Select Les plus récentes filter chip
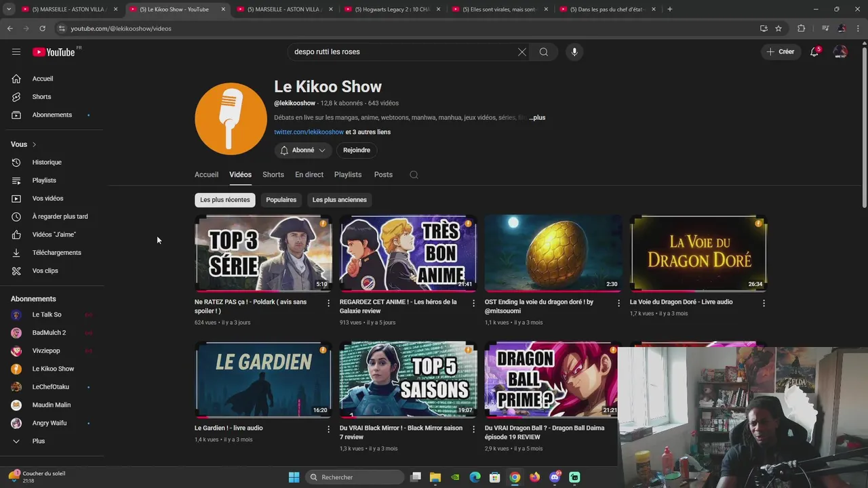 point(225,200)
